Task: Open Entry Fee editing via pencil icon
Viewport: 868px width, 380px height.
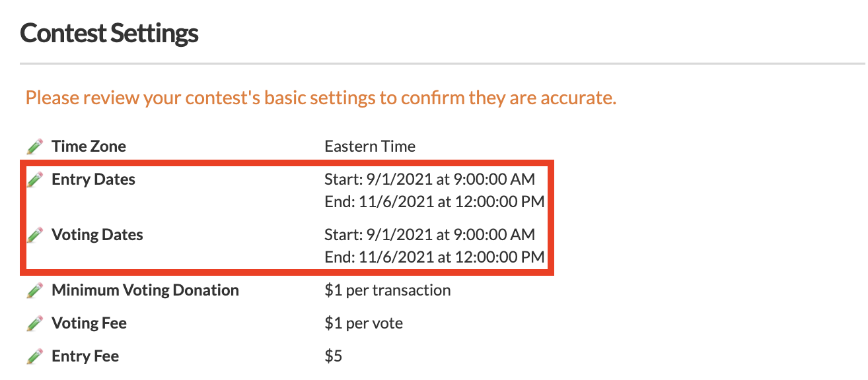Action: pos(35,357)
